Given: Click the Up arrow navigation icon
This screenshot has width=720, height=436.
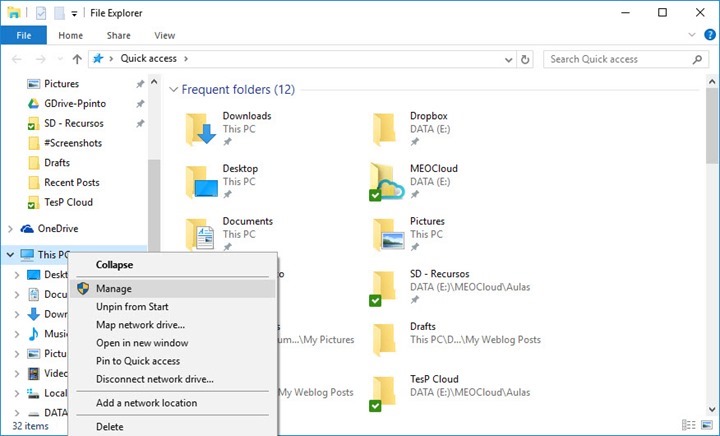Looking at the screenshot, I should [x=77, y=59].
